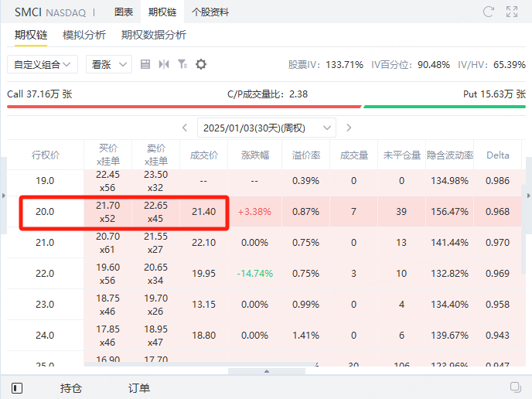Sort by 隐含波动率 column header
Screen dimensions: 532x399
(x=450, y=155)
